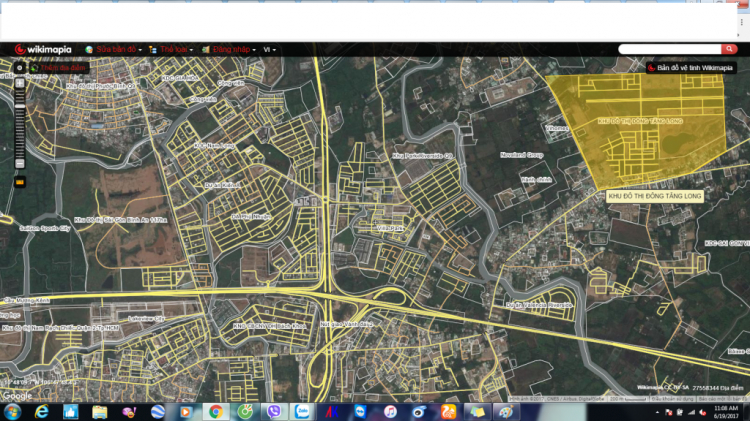Click the Novaland Group label
Image resolution: width=750 pixels, height=421 pixels.
coord(521,155)
